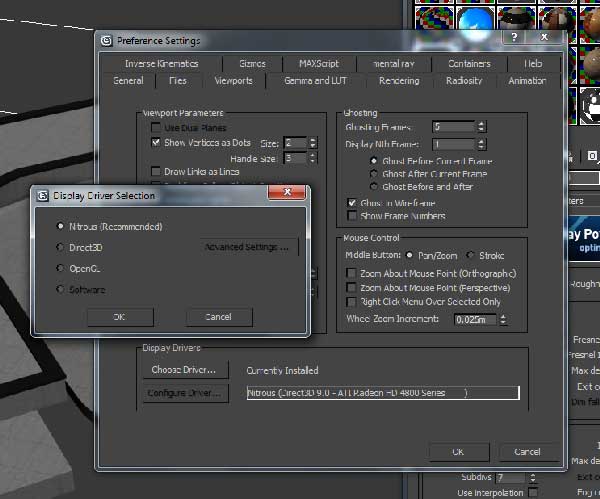This screenshot has width=600, height=499.
Task: Click the Size value spinner arrows
Action: 313,143
